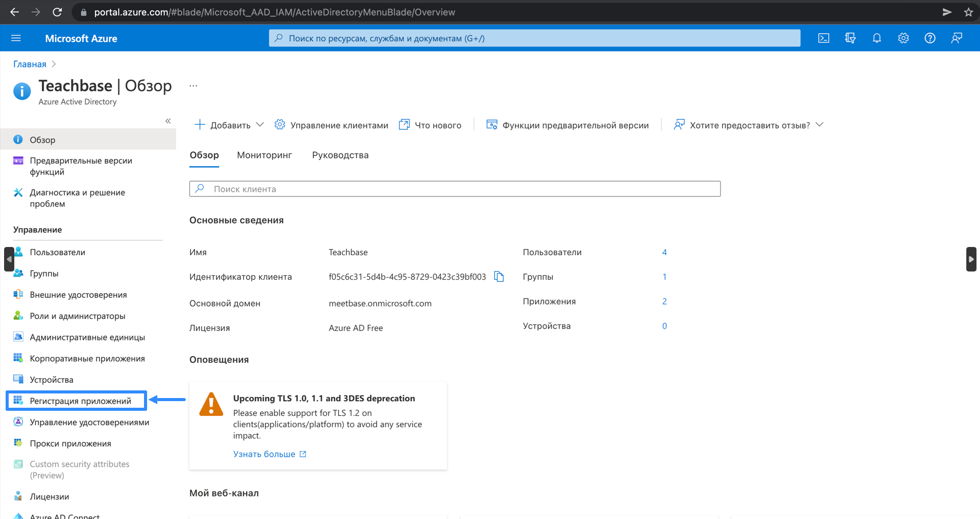The image size is (980, 519).
Task: Collapse the left sidebar with double chevron
Action: [x=168, y=121]
